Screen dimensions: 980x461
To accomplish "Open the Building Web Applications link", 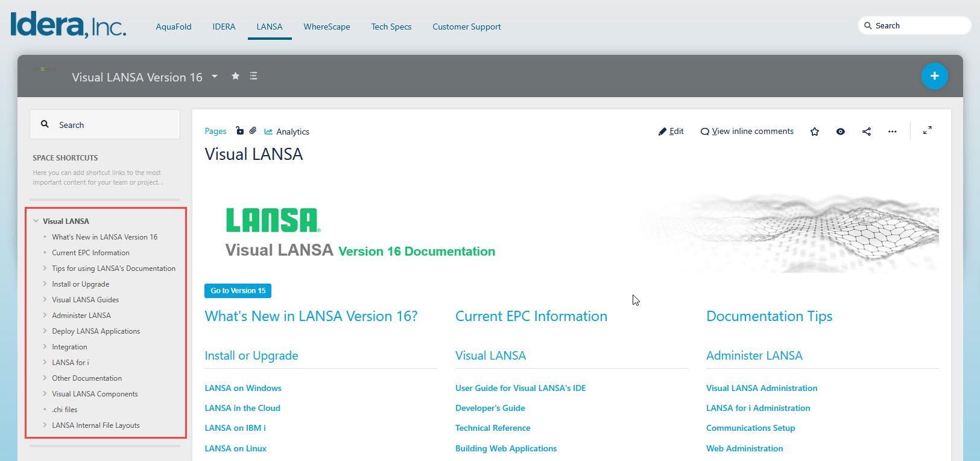I will point(506,448).
